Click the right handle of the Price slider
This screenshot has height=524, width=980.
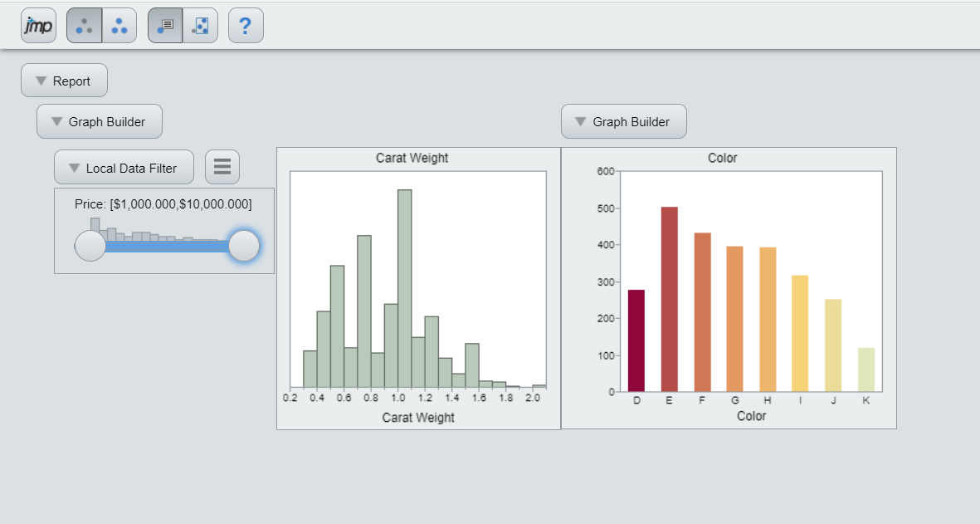tap(243, 247)
